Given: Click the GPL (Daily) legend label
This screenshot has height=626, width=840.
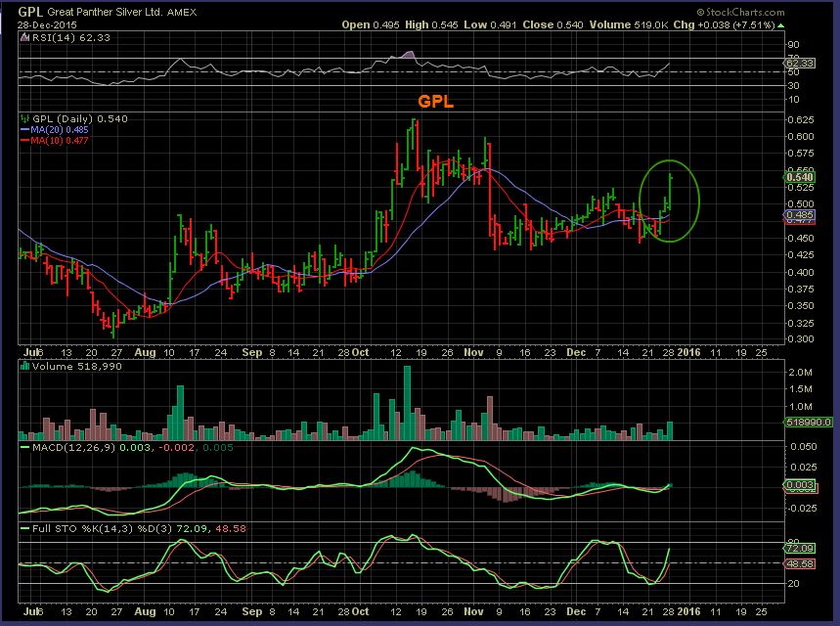Looking at the screenshot, I should click(72, 118).
